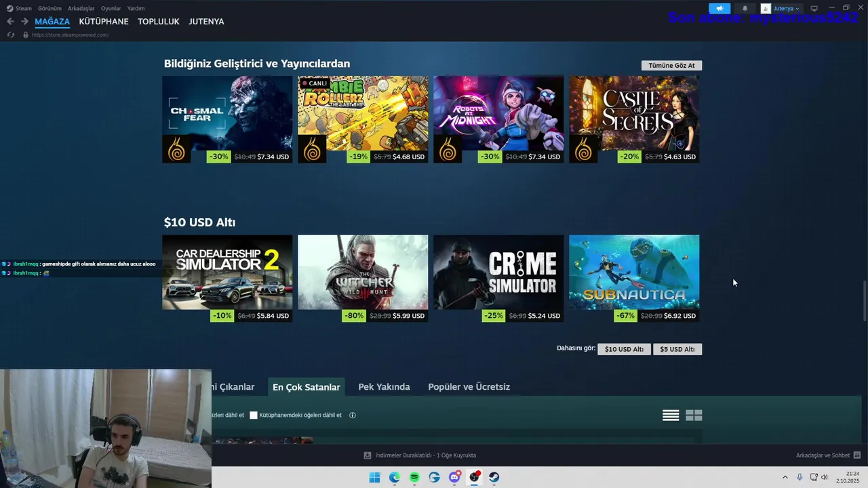Go to the TOPLULUK section
The image size is (868, 488).
[159, 22]
